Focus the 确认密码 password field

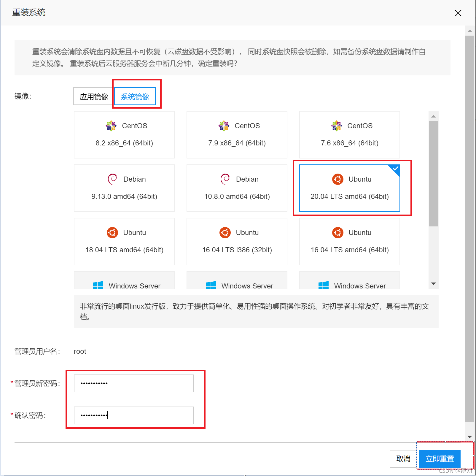point(134,415)
